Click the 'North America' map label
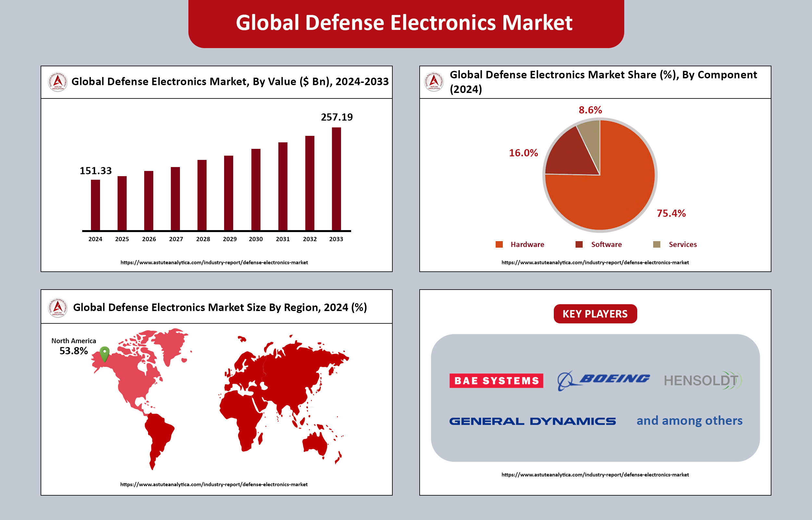The image size is (812, 520). click(x=73, y=341)
